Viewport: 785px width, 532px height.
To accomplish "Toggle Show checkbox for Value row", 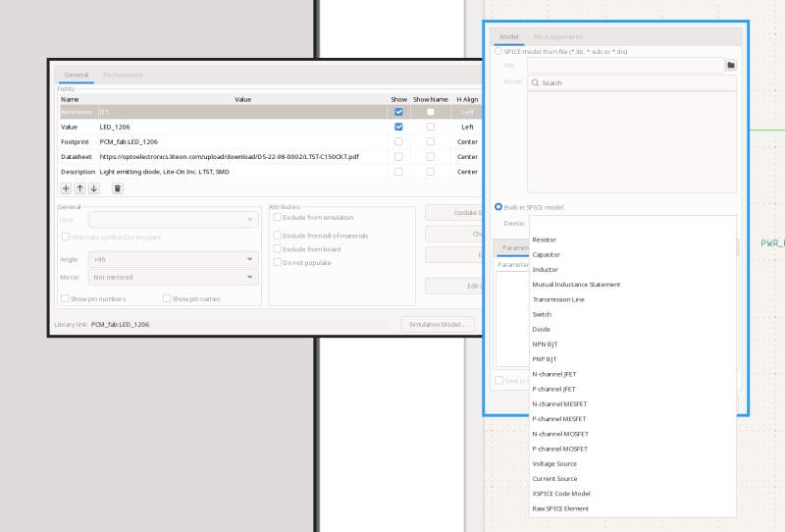I will [x=398, y=127].
